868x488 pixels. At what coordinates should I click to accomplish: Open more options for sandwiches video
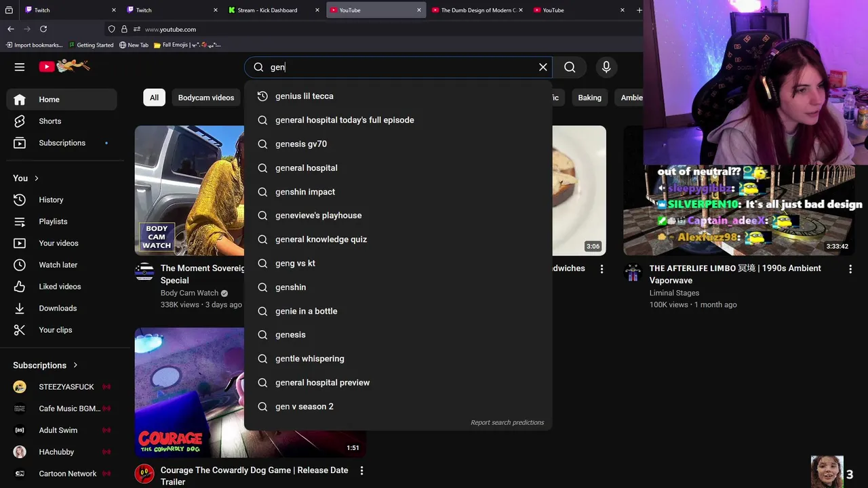(x=601, y=269)
